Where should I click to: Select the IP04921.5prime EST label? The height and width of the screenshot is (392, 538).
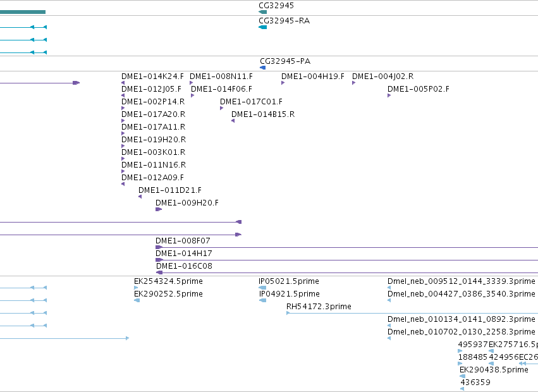290,294
